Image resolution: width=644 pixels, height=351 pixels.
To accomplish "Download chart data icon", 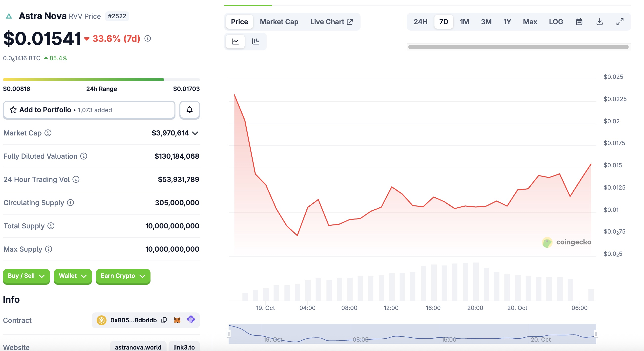I will coord(599,22).
